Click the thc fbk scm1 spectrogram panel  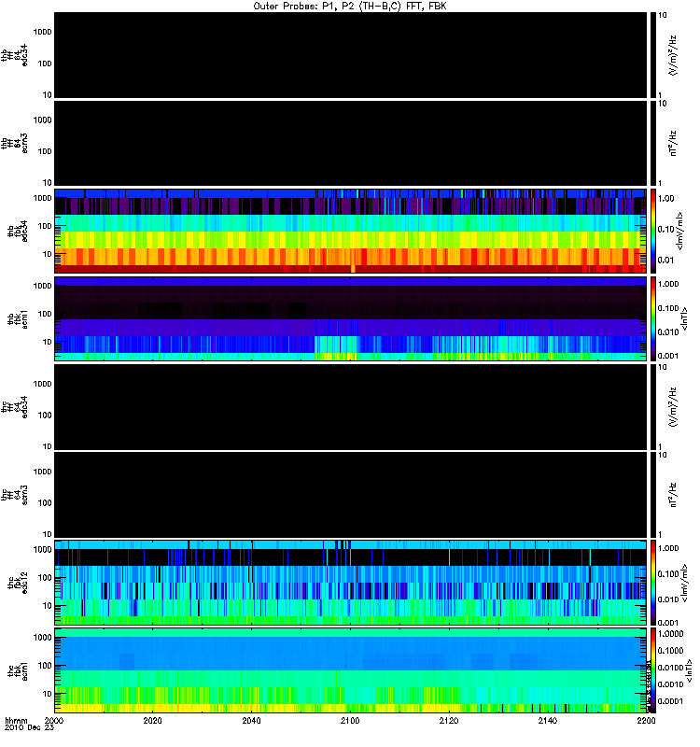coord(351,670)
